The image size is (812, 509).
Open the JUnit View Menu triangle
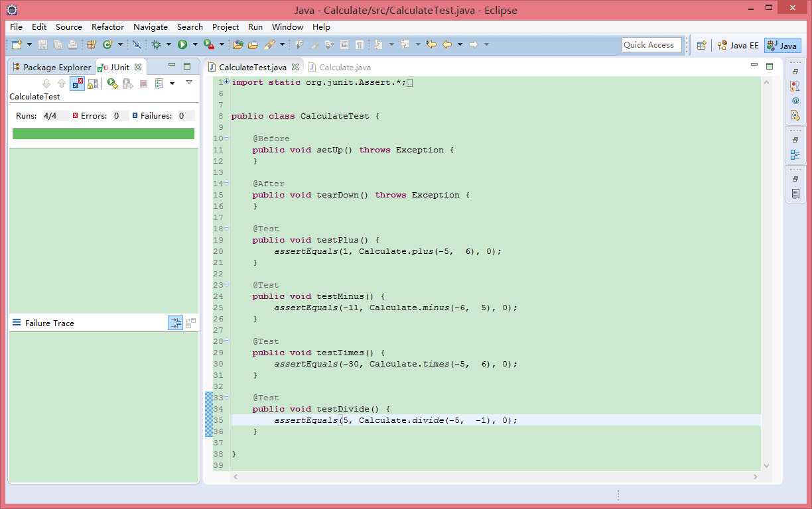click(189, 82)
